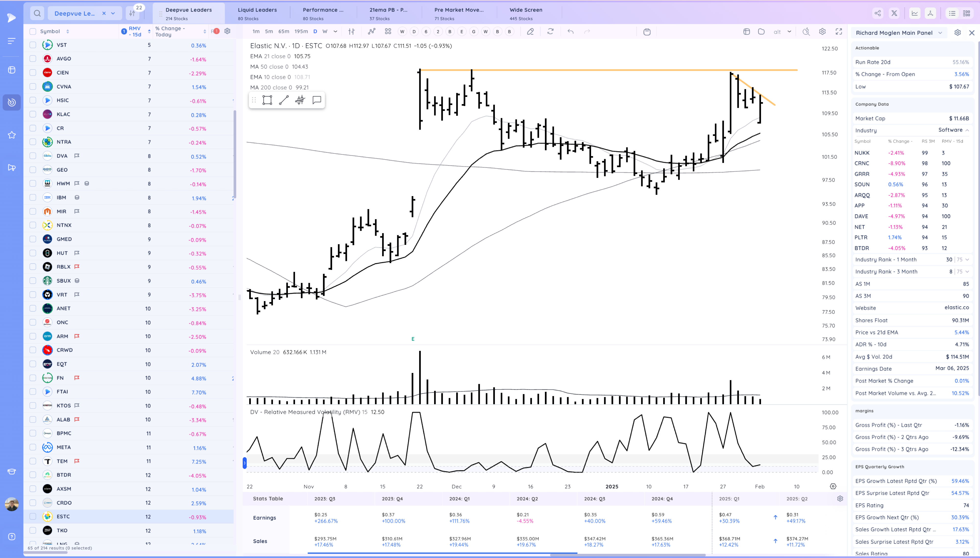Open the timeframe dropdown arrow after W
The width and height of the screenshot is (980, 558).
[x=335, y=31]
